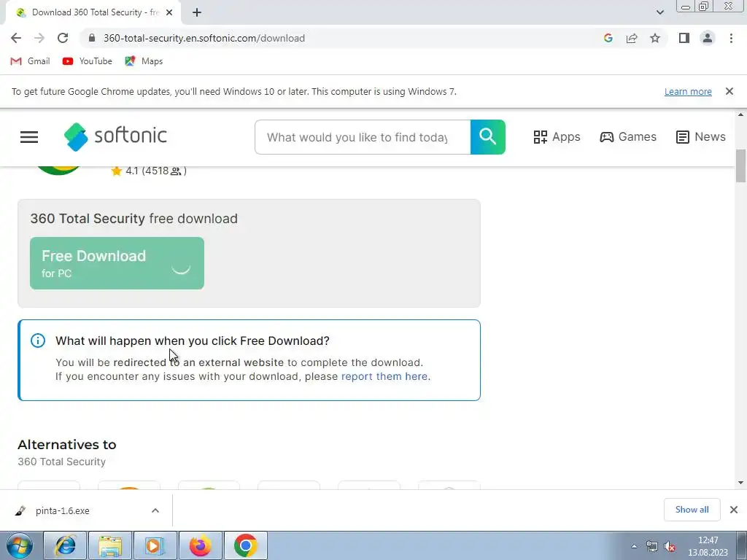Click Chrome icon in taskbar
747x560 pixels.
[246, 545]
